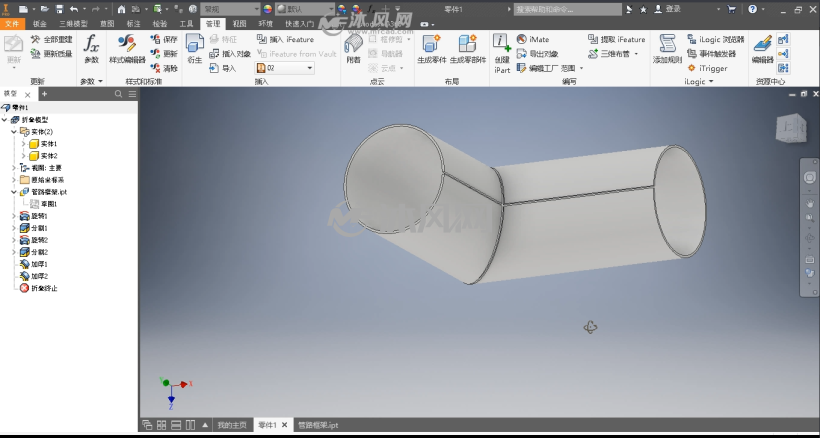Screen dimensions: 820x438
Task: Click the Open folder icon
Action: coord(44,9)
